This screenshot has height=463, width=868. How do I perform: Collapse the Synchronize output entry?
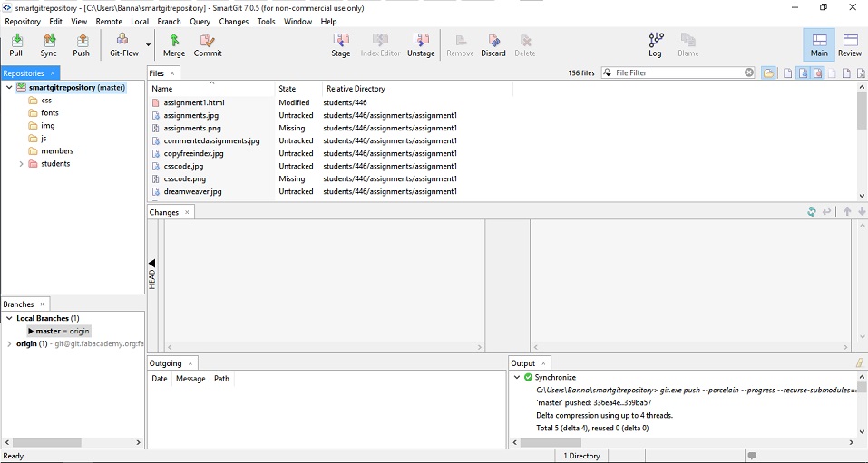pyautogui.click(x=516, y=377)
